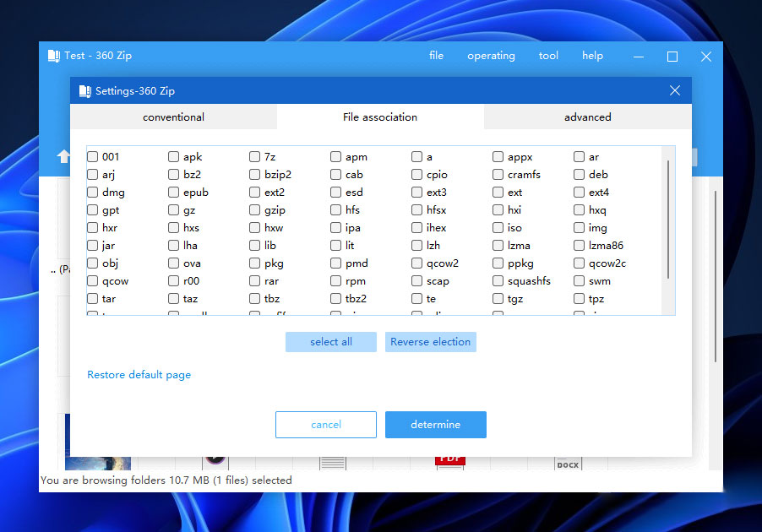Click the file association list scrollbar

[668, 220]
